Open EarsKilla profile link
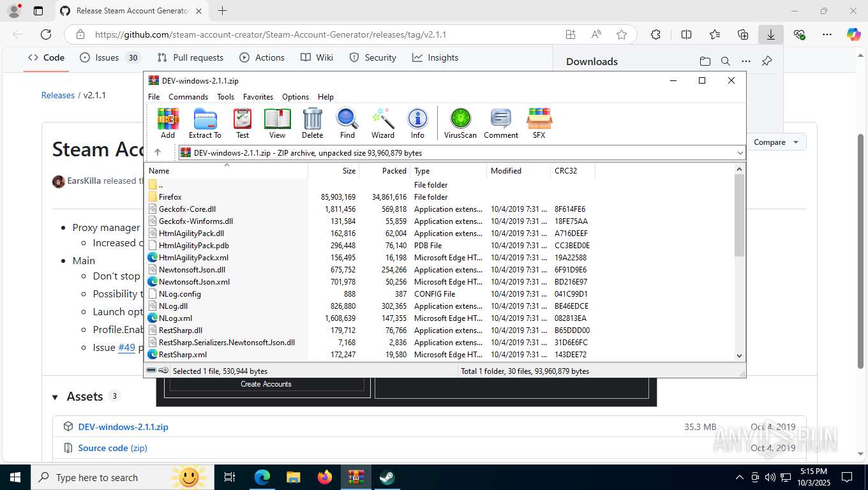Screen dimensions: 868x490 [x=84, y=181]
